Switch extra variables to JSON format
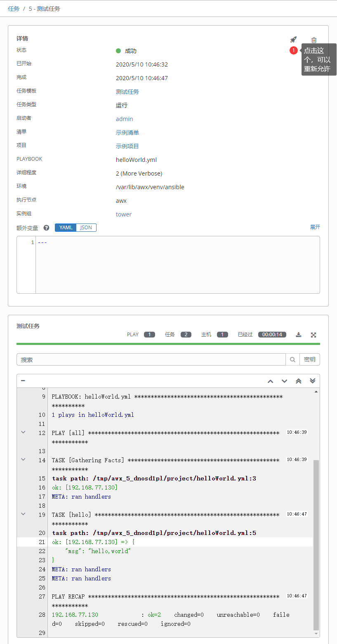The image size is (337, 644). (86, 228)
